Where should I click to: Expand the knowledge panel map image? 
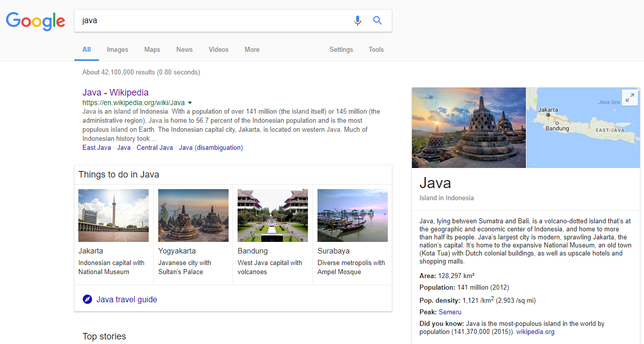[x=629, y=98]
